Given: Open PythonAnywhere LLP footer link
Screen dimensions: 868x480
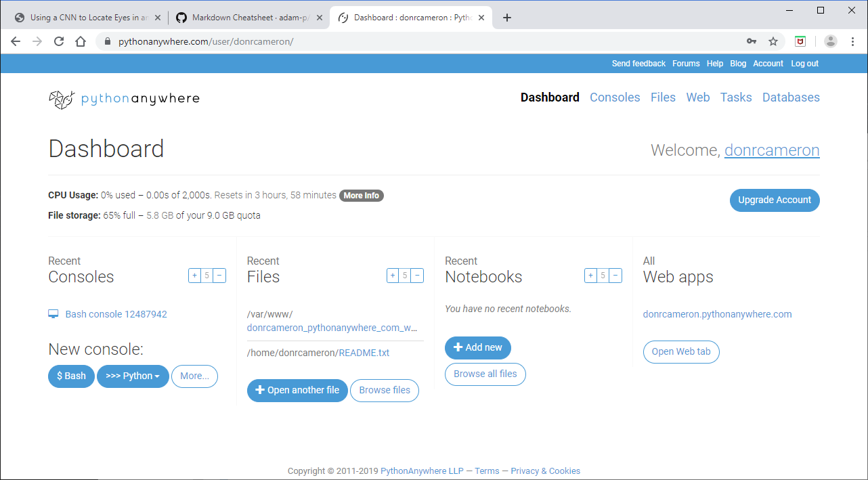Looking at the screenshot, I should click(422, 471).
